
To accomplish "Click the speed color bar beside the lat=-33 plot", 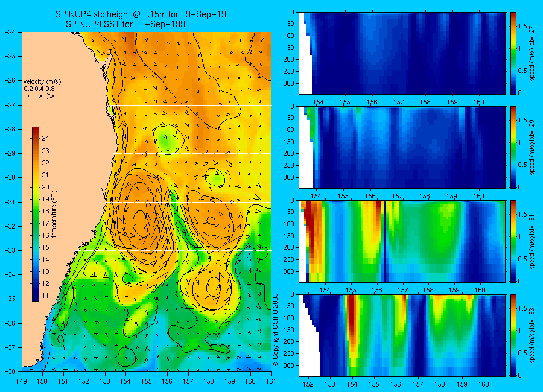I will (513, 335).
